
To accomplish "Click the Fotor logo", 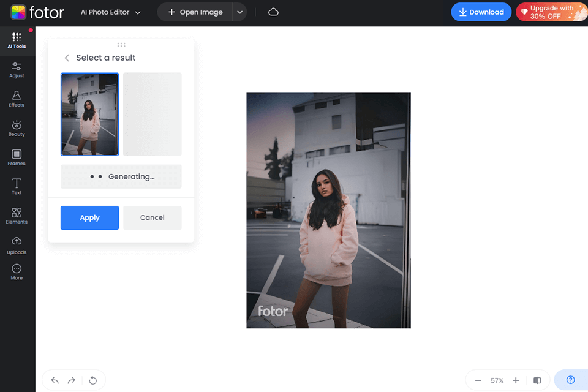I will tap(37, 12).
